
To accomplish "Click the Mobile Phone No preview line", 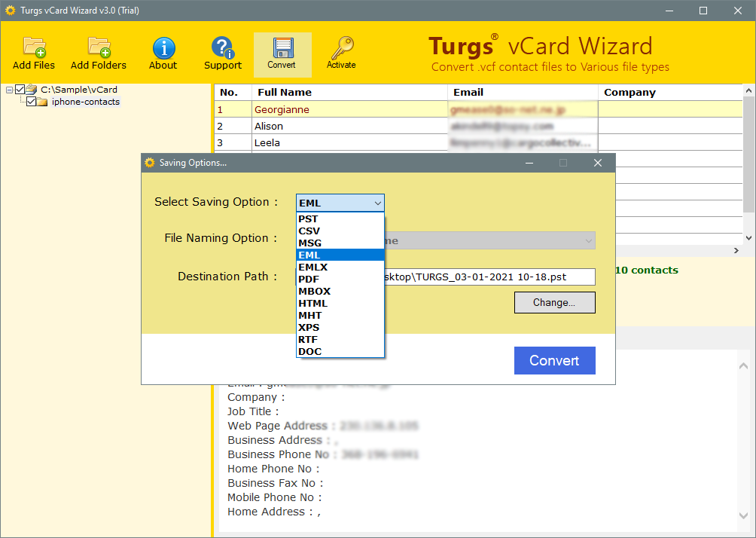I will 274,497.
